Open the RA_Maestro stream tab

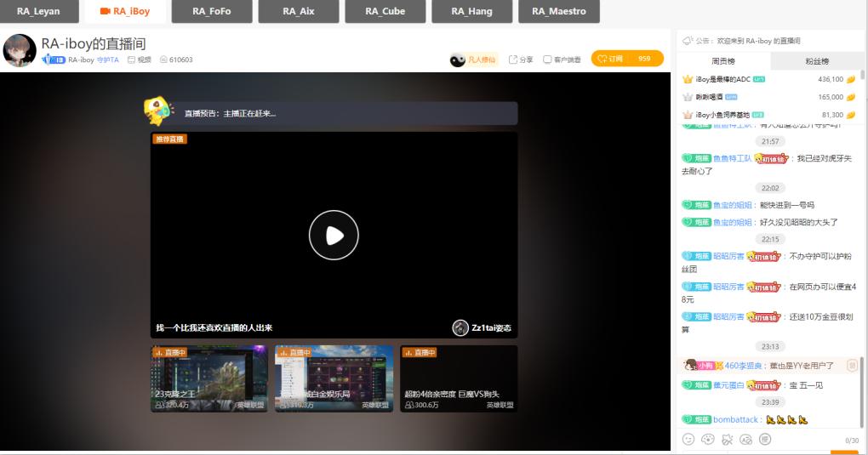coord(558,11)
